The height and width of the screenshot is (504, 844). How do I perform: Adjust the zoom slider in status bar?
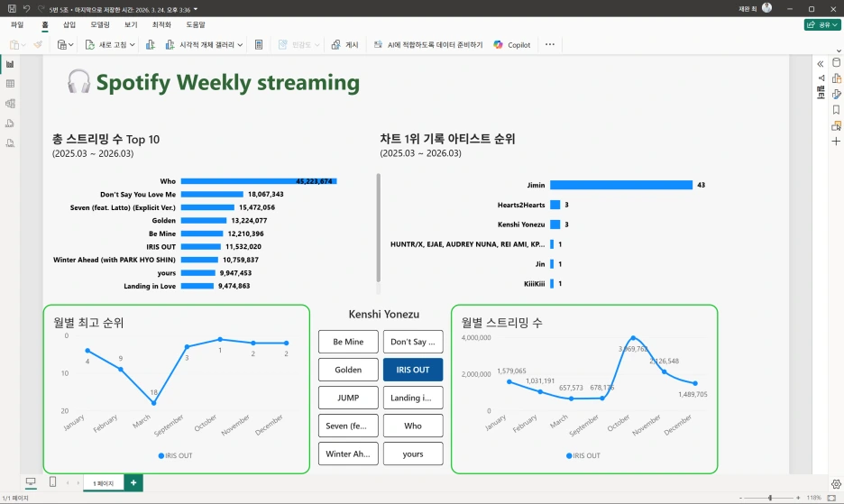(770, 498)
